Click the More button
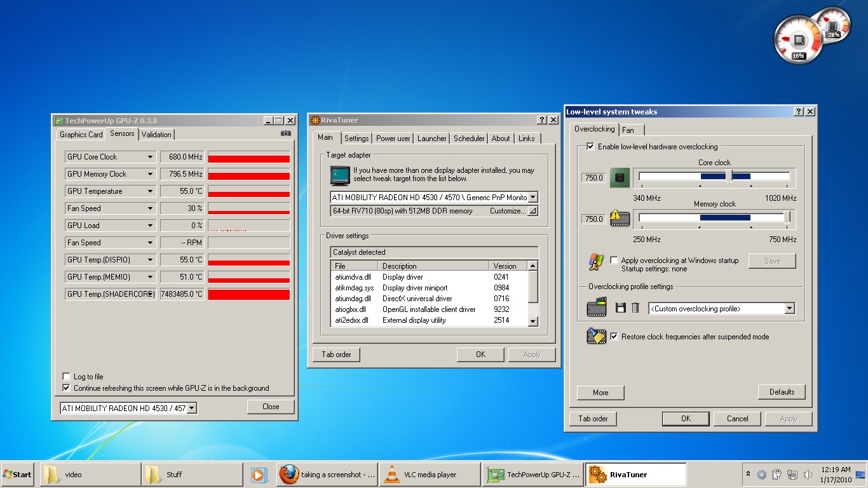Viewport: 868px width, 488px height. 600,393
